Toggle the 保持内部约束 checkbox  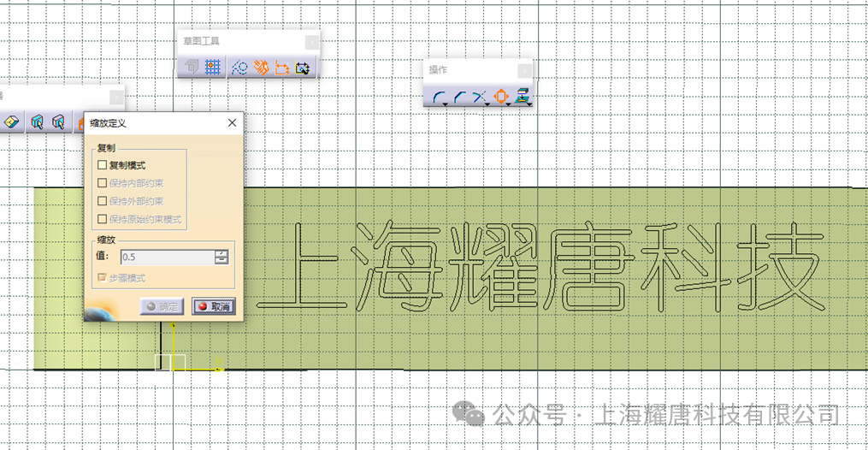[102, 183]
